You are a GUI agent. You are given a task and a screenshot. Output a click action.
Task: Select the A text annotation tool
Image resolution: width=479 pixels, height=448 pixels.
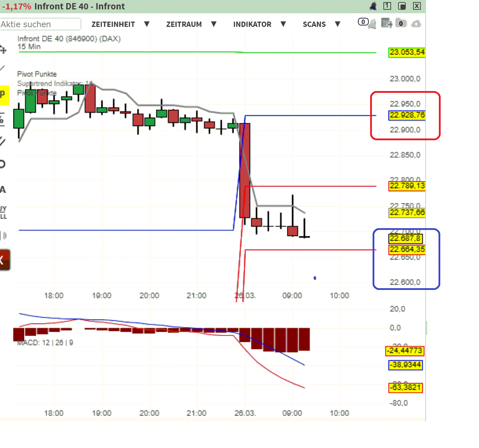point(3,189)
